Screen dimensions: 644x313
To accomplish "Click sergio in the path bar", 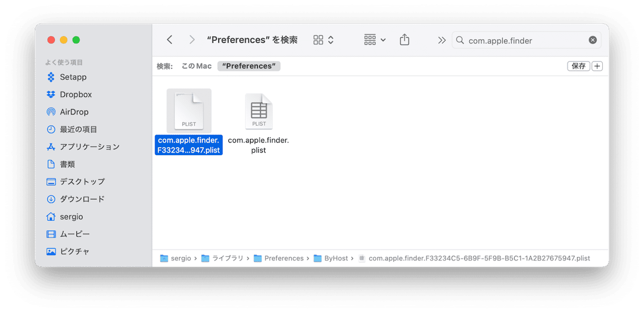I will click(176, 258).
